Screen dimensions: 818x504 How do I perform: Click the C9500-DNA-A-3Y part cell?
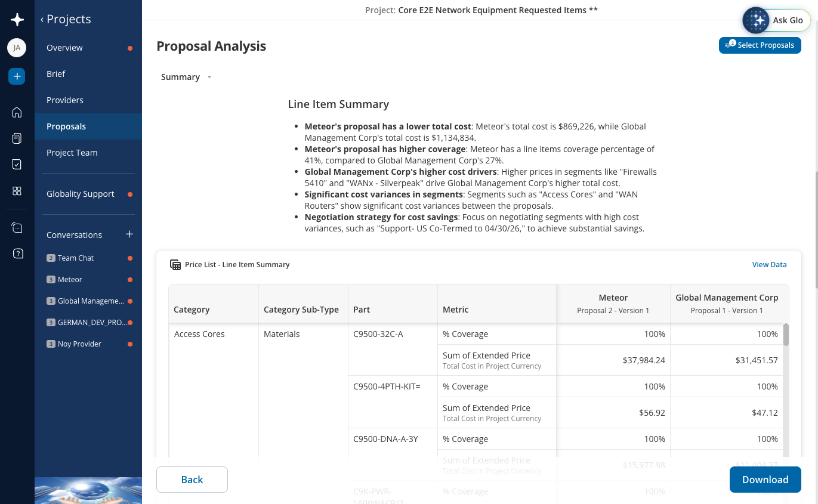pyautogui.click(x=385, y=439)
